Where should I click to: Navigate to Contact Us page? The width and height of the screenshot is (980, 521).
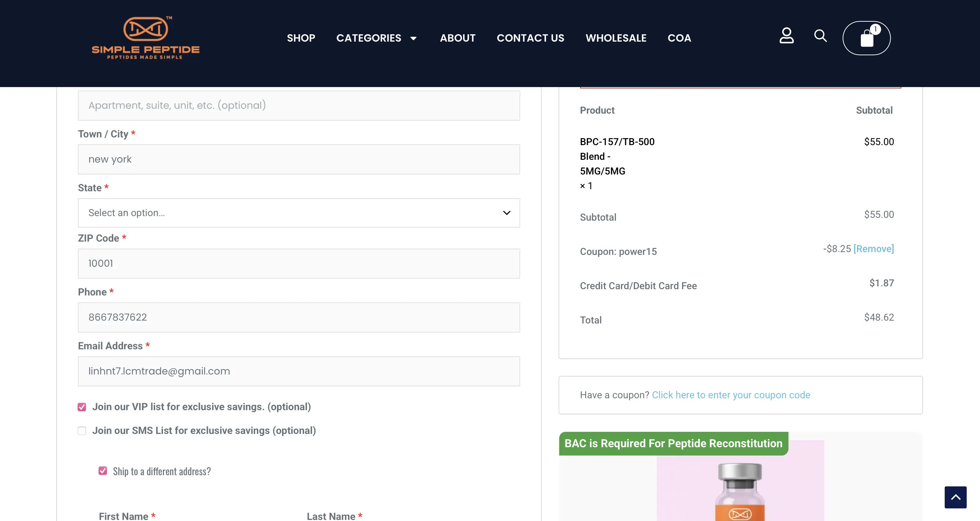pyautogui.click(x=530, y=38)
